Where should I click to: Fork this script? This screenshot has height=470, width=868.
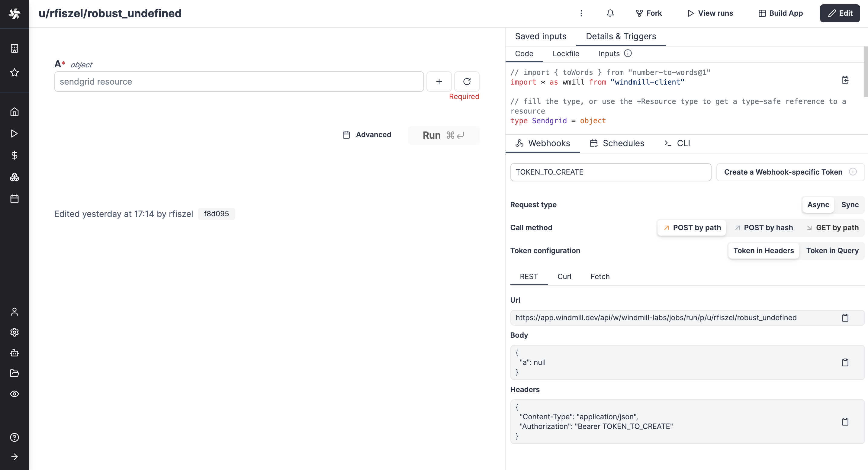click(649, 13)
